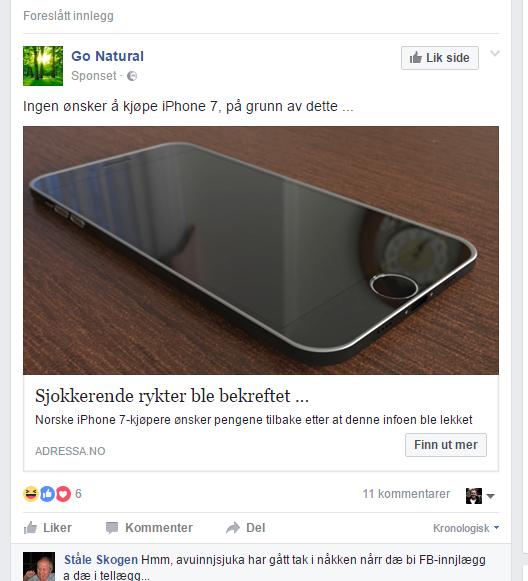
Task: Expand the post options chevron
Action: 495,53
